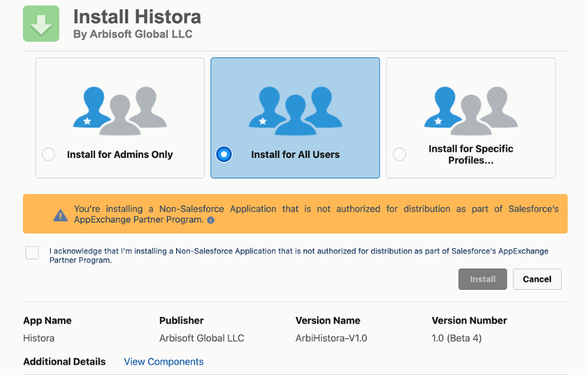Click the Install button
588x375 pixels.
[x=482, y=279]
